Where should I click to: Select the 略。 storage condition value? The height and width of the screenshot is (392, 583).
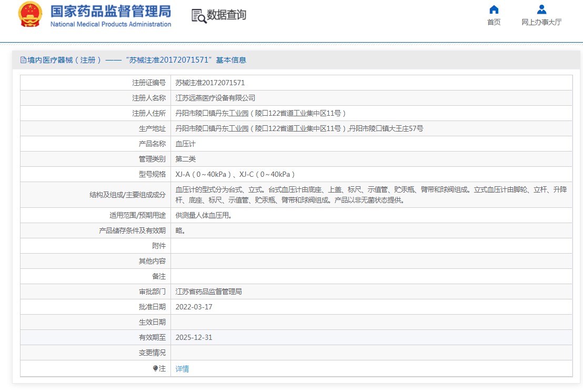[180, 230]
